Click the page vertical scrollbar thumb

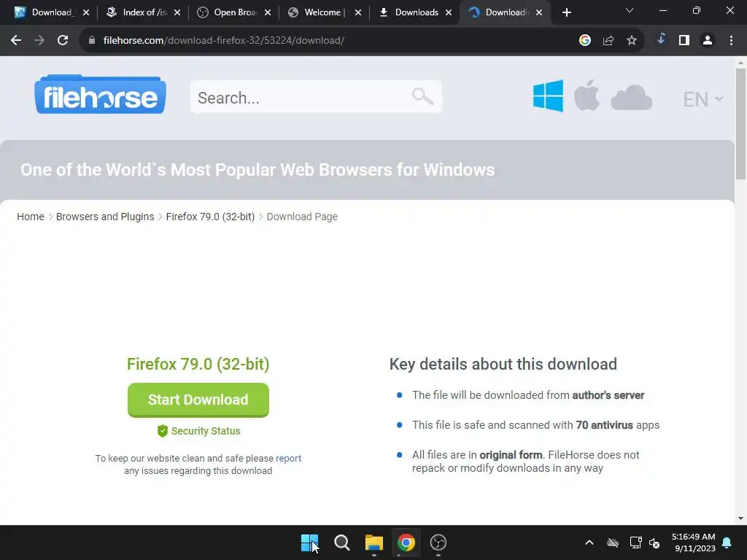click(740, 124)
